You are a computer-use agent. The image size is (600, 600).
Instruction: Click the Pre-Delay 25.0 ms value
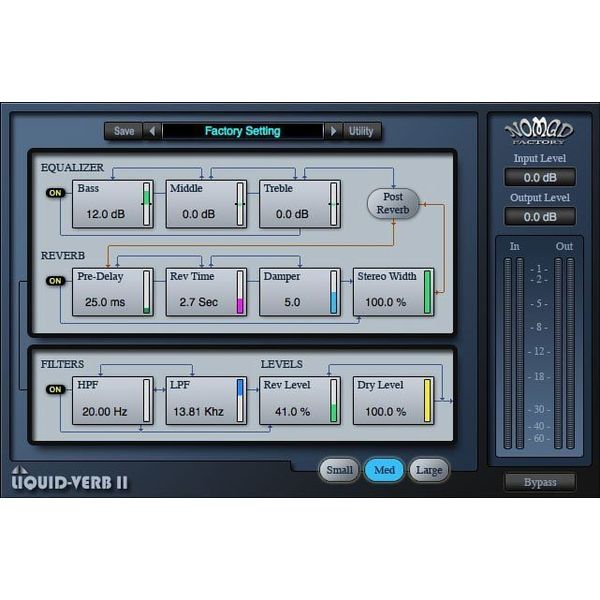(x=103, y=301)
